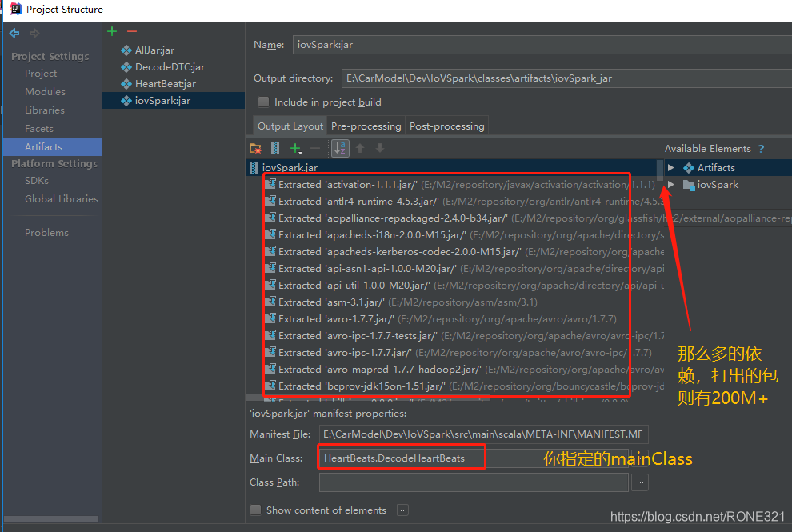Switch to Post-processing tab

447,126
